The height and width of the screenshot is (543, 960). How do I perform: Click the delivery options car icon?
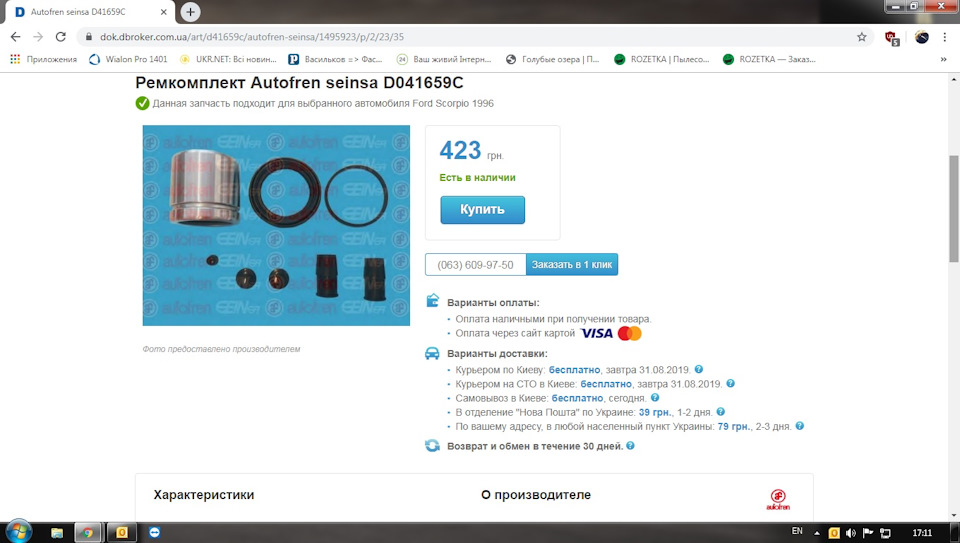(432, 353)
